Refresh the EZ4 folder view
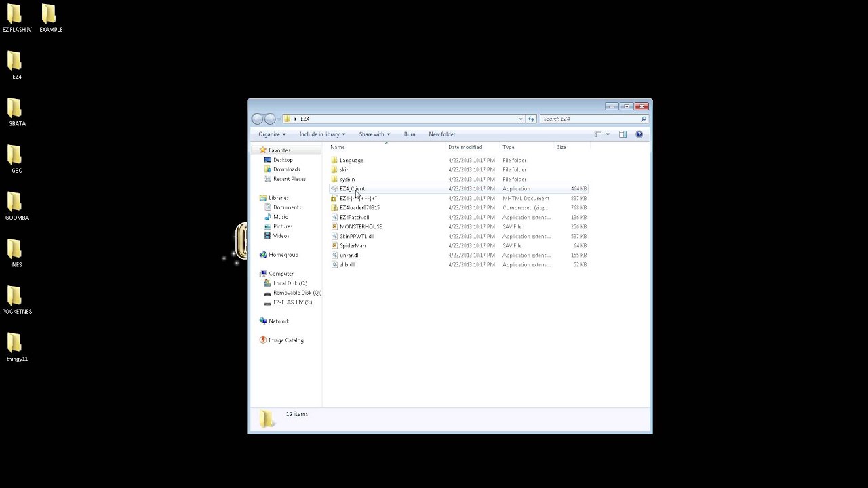Viewport: 868px width, 488px height. [x=531, y=119]
